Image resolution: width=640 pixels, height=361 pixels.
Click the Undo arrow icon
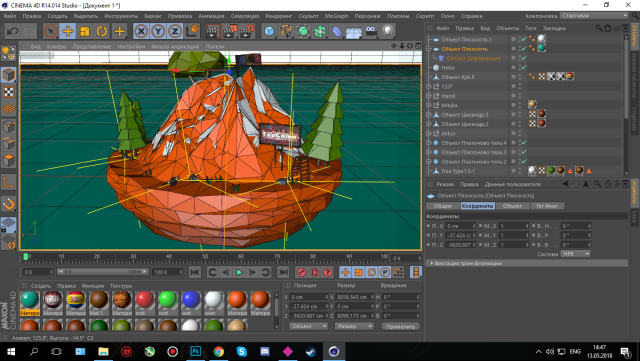tap(12, 31)
